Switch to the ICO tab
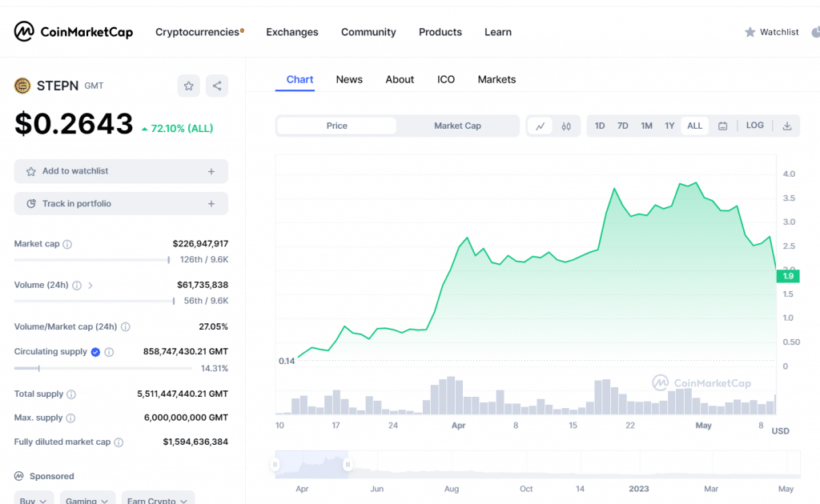820x504 pixels. [x=446, y=79]
